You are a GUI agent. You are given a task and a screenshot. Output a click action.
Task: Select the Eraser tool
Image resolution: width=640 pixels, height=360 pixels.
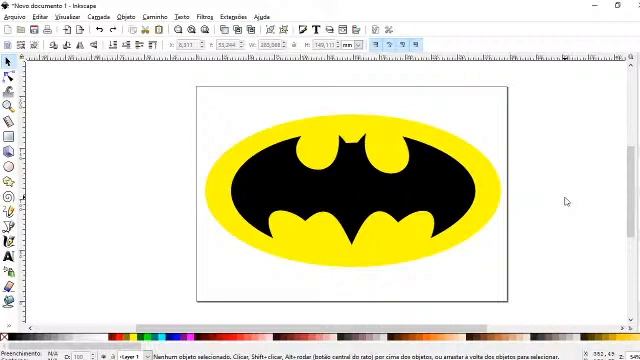point(8,287)
